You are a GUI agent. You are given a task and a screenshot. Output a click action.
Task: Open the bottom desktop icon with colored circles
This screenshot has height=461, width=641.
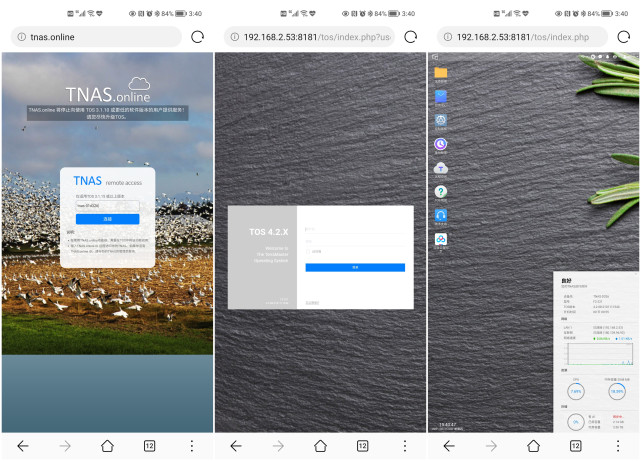point(440,239)
